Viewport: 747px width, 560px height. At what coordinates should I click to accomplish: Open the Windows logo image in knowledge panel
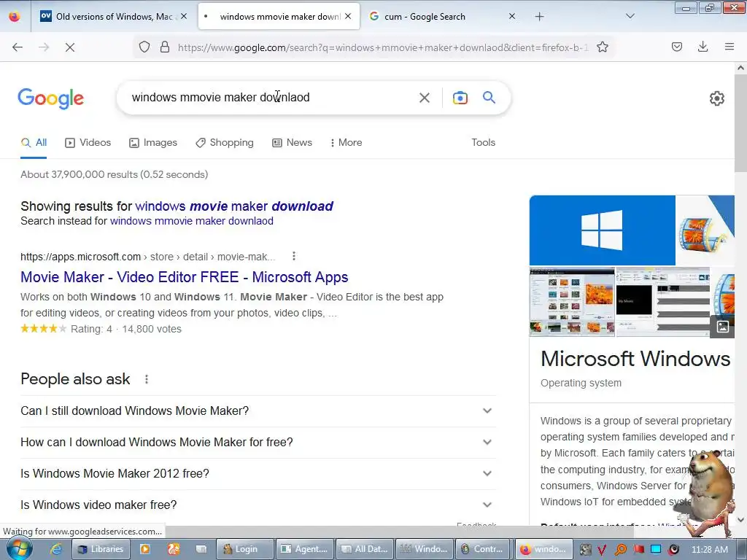tap(602, 230)
